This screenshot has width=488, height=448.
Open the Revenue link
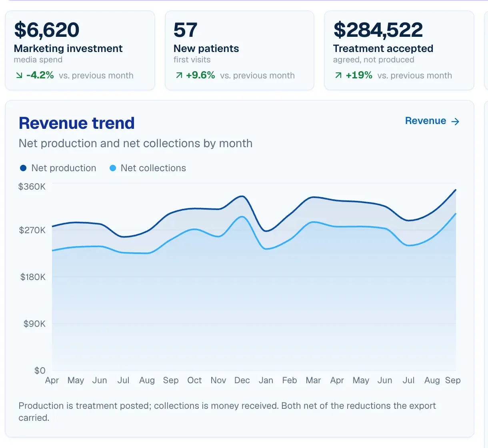point(432,121)
